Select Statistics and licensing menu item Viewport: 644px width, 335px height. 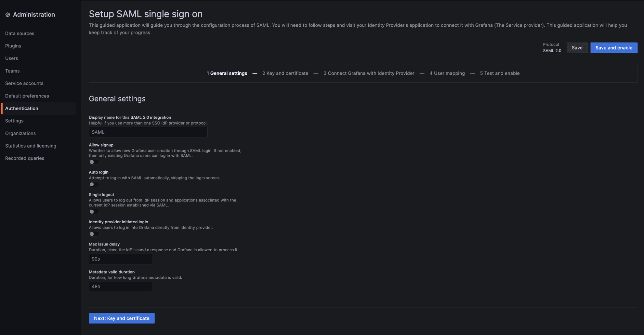[x=31, y=146]
